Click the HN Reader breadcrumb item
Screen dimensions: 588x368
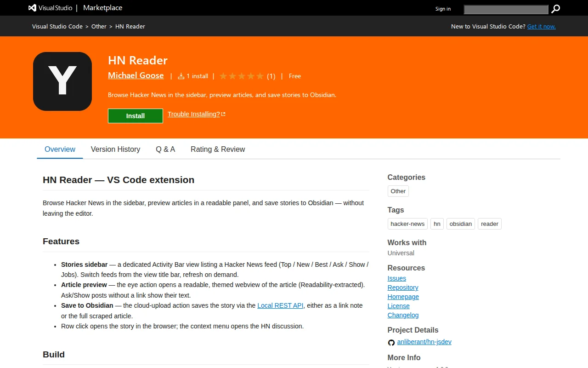(x=130, y=26)
